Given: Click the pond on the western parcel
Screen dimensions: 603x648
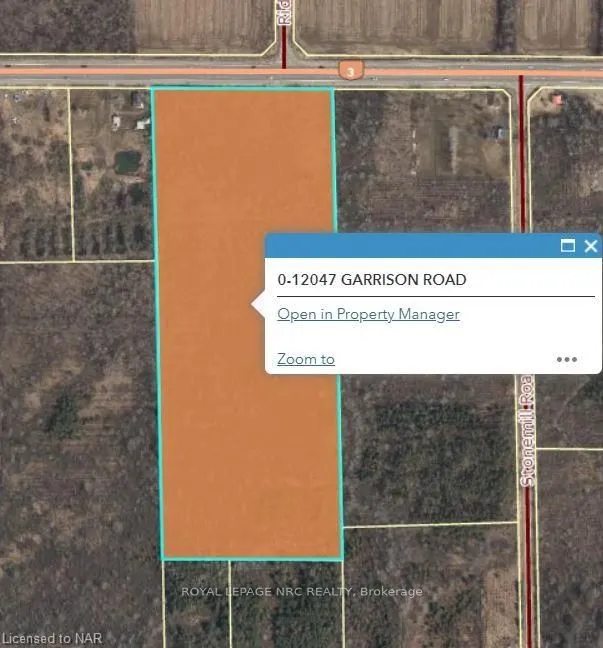Looking at the screenshot, I should pyautogui.click(x=128, y=161).
